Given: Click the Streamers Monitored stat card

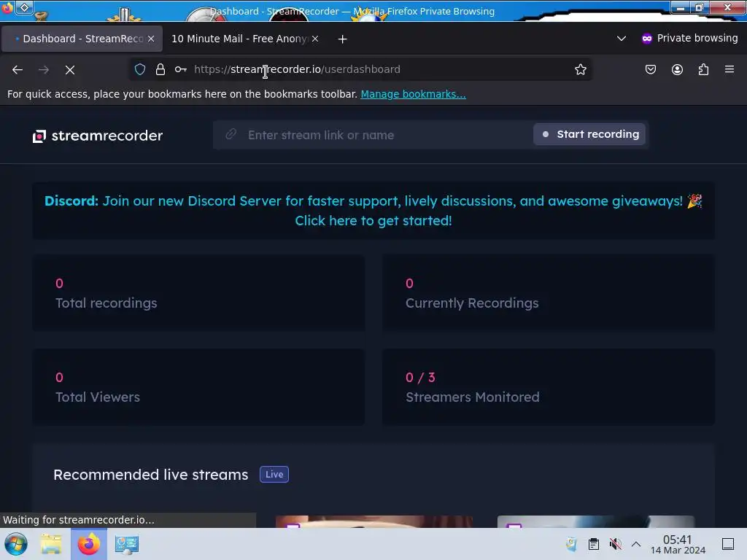Looking at the screenshot, I should (x=549, y=387).
